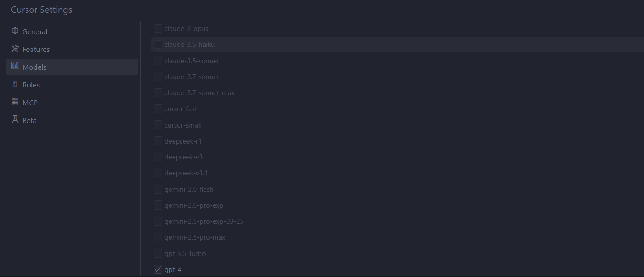Tick the deepseek-v3.1 checkbox
Screen dimensions: 644x277
point(158,173)
